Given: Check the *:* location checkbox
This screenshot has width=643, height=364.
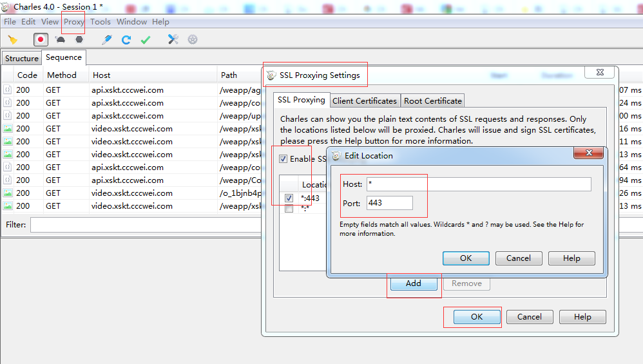Looking at the screenshot, I should point(289,209).
